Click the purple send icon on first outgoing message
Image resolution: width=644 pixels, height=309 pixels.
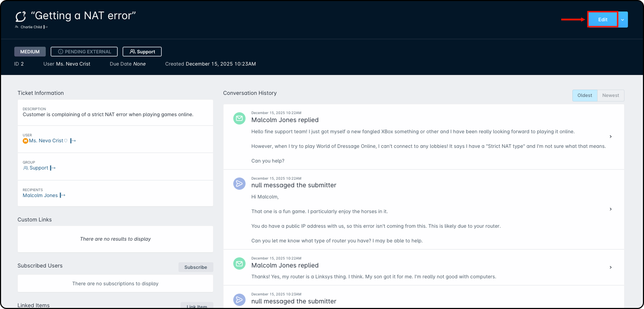(x=239, y=183)
